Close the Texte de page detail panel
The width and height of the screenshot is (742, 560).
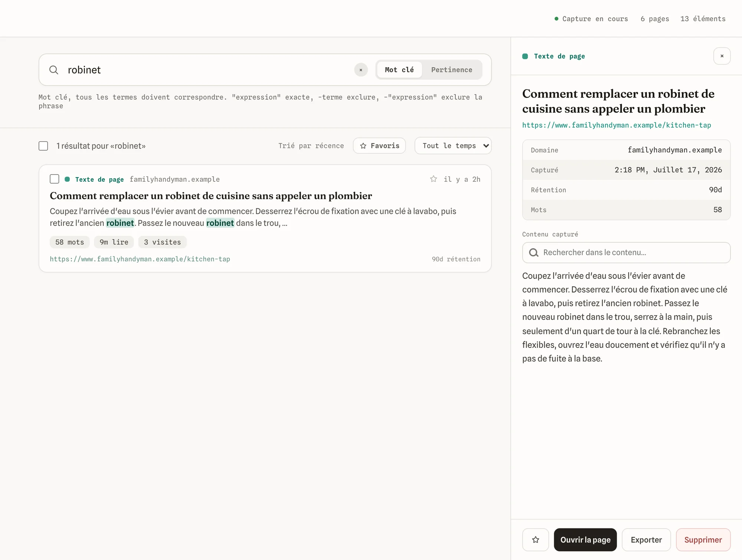coord(722,56)
